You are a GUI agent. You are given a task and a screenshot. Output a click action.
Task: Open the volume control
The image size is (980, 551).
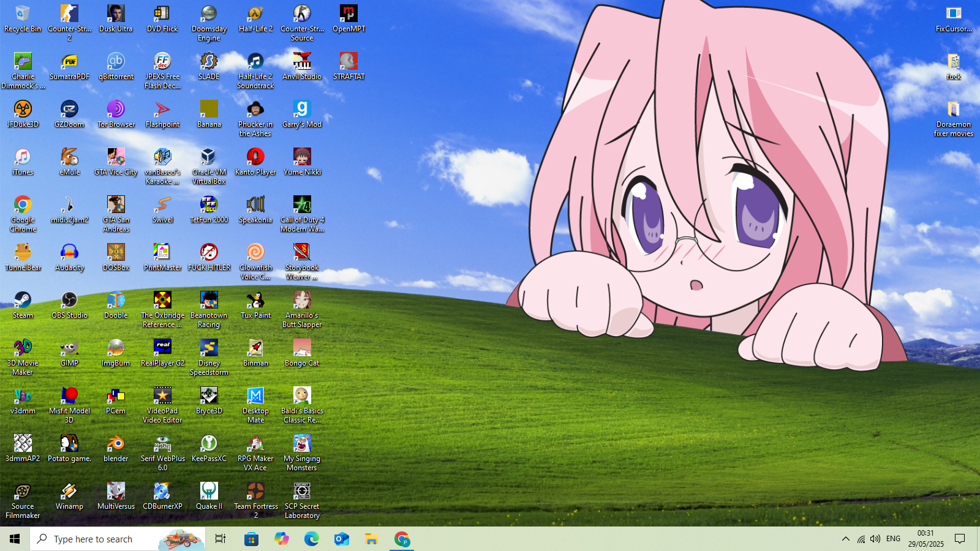coord(875,539)
